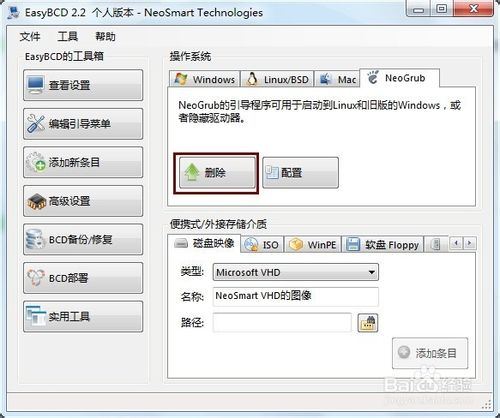
Task: Open BCD备份/修复 with the database icon
Action: click(83, 240)
